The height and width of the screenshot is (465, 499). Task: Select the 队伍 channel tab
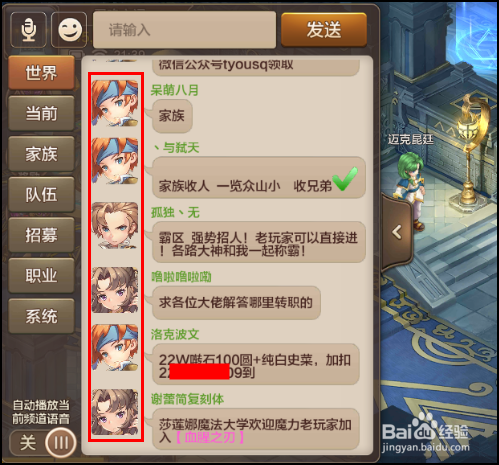point(41,195)
